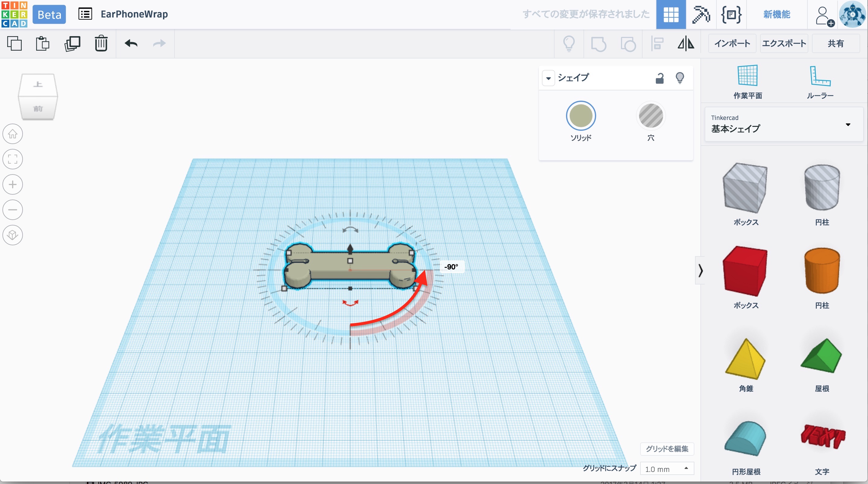
Task: Expand the 基本シェイプ shape library dropdown
Action: click(x=848, y=125)
